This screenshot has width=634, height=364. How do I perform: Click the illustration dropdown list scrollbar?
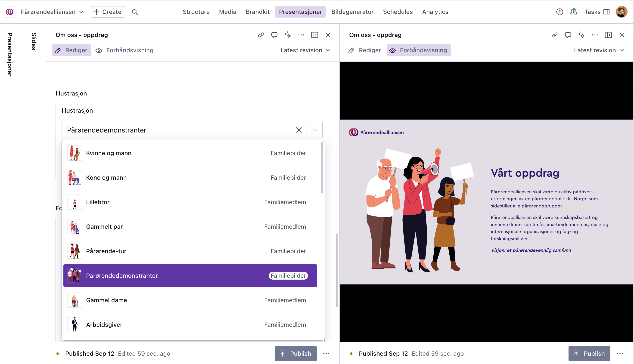[x=322, y=167]
